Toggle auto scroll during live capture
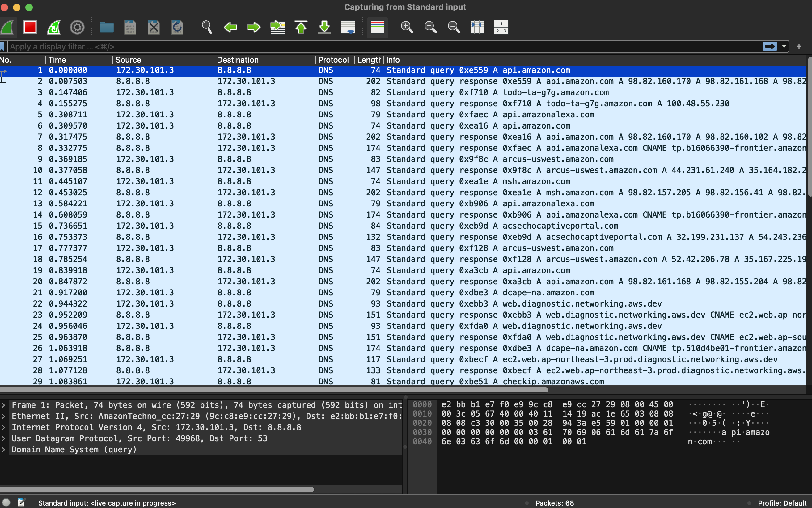The image size is (812, 508). (348, 27)
